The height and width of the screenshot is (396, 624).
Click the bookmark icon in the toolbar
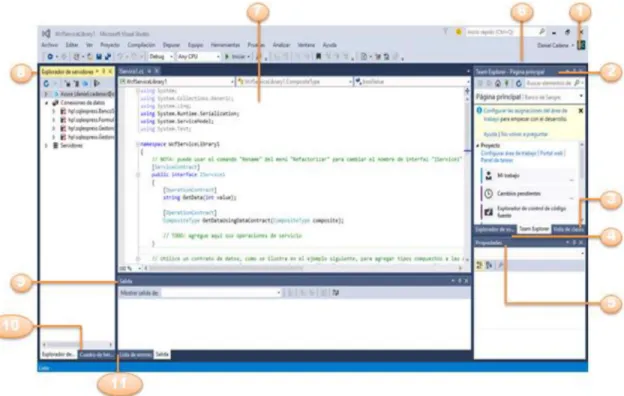pyautogui.click(x=318, y=57)
